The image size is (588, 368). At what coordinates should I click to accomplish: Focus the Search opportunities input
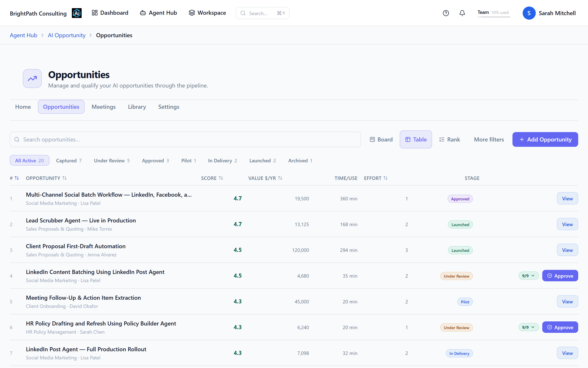[185, 139]
